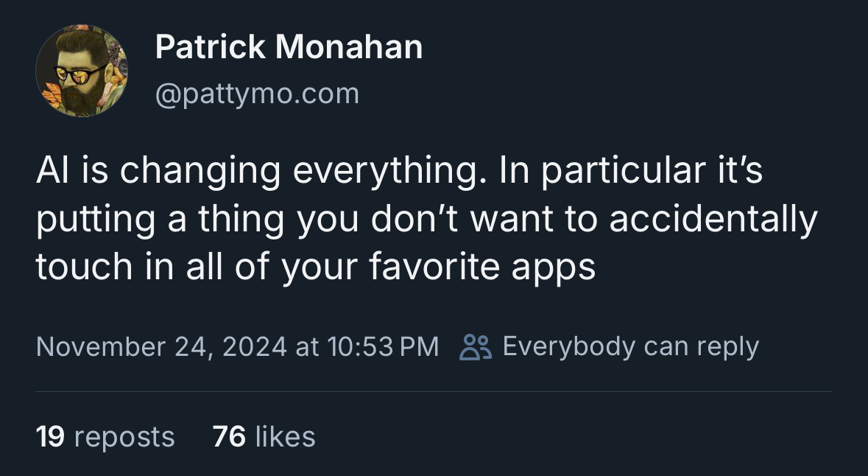Select the post text about AI
The height and width of the screenshot is (476, 868).
click(x=426, y=218)
